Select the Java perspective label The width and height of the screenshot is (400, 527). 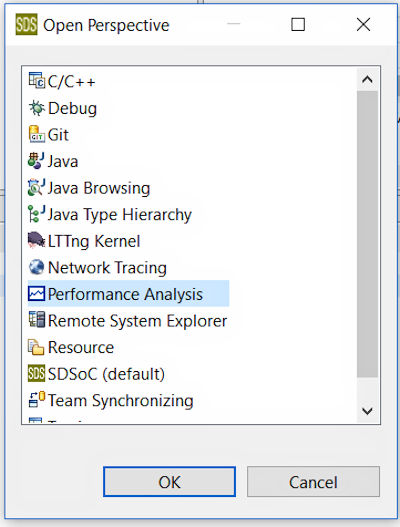pyautogui.click(x=63, y=161)
